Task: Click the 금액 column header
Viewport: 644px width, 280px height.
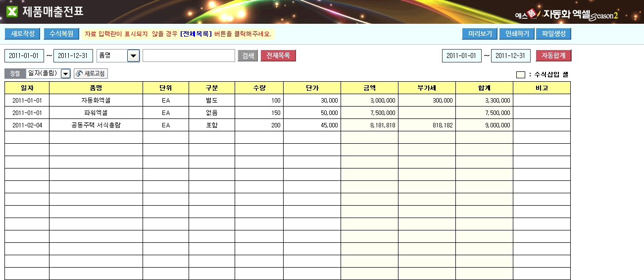Action: click(x=370, y=88)
